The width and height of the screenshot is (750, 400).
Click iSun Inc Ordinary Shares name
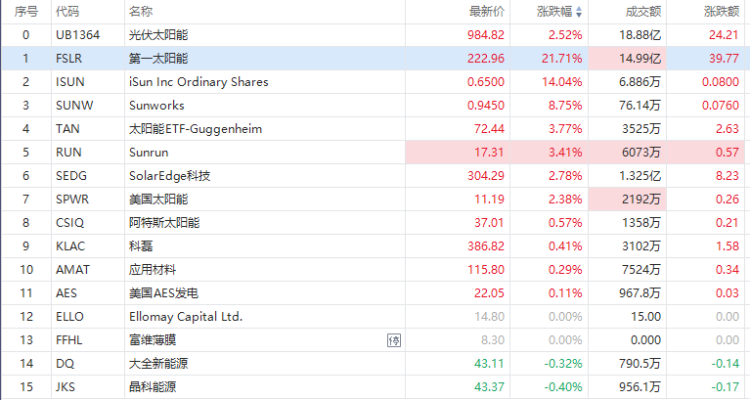point(199,82)
